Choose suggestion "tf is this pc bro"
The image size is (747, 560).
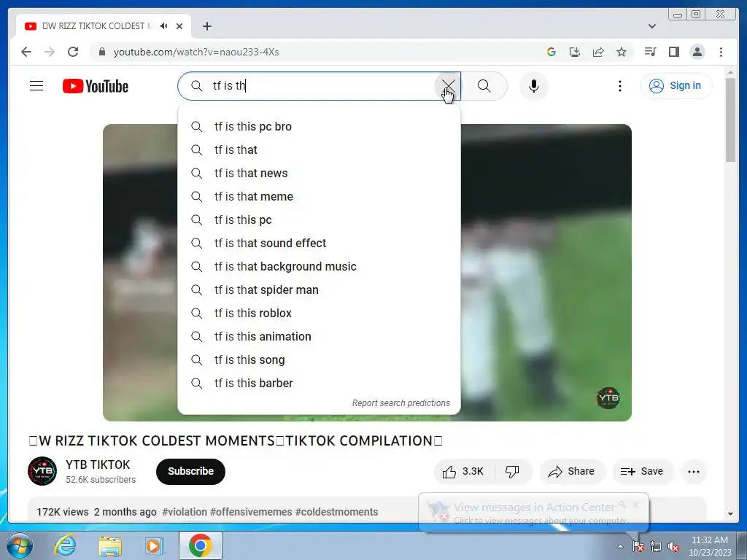point(320,127)
